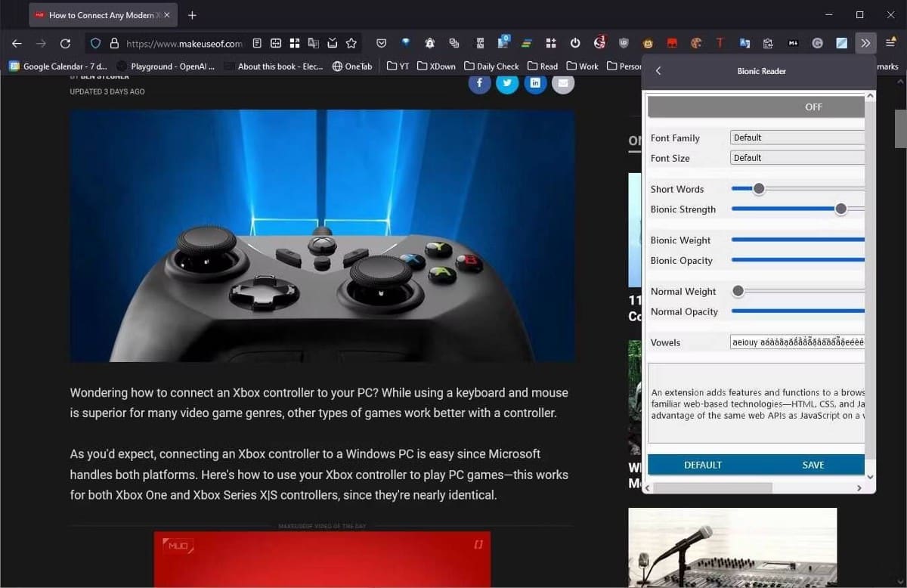907x588 pixels.
Task: Open the YT bookmarks folder
Action: click(398, 67)
